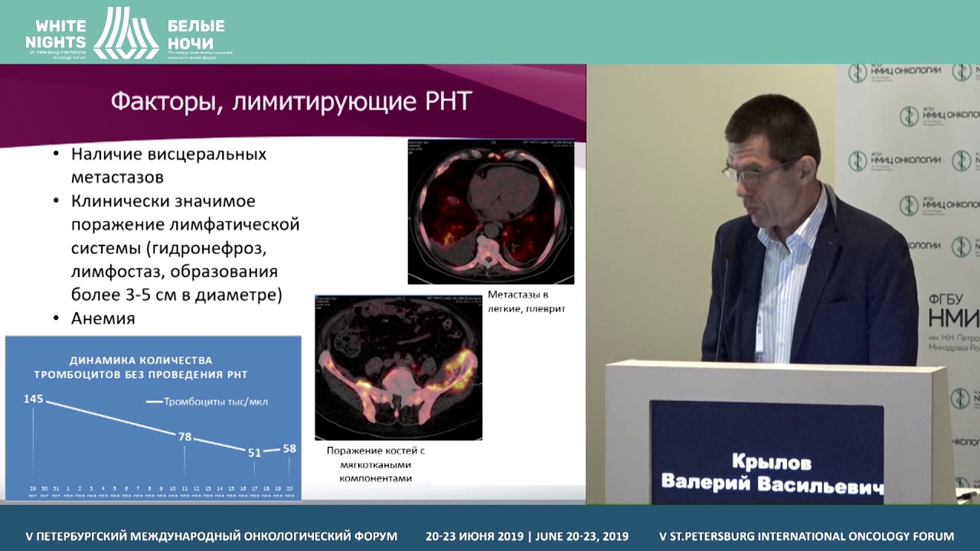Open the chest PET/CT scan image
This screenshot has width=980, height=551.
491,212
